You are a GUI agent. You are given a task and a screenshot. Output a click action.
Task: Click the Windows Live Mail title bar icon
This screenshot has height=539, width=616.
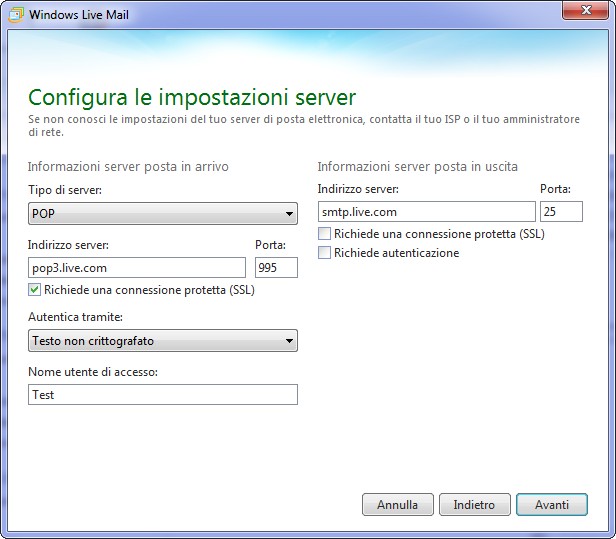pyautogui.click(x=16, y=15)
